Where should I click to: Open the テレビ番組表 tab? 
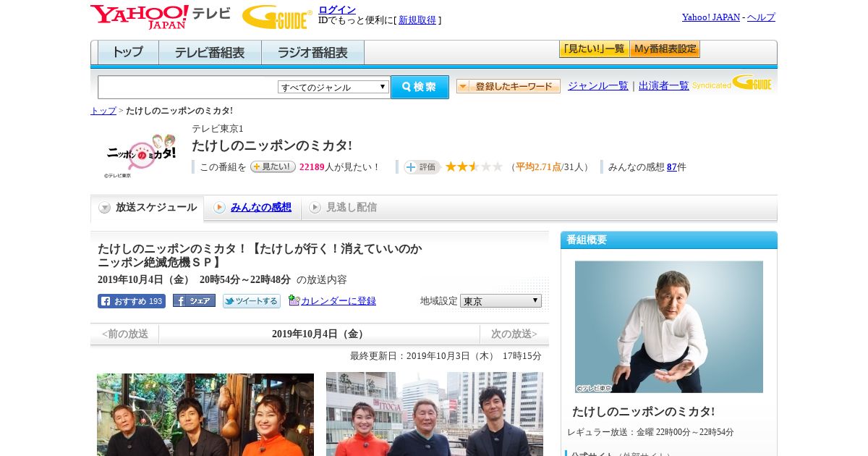click(210, 53)
